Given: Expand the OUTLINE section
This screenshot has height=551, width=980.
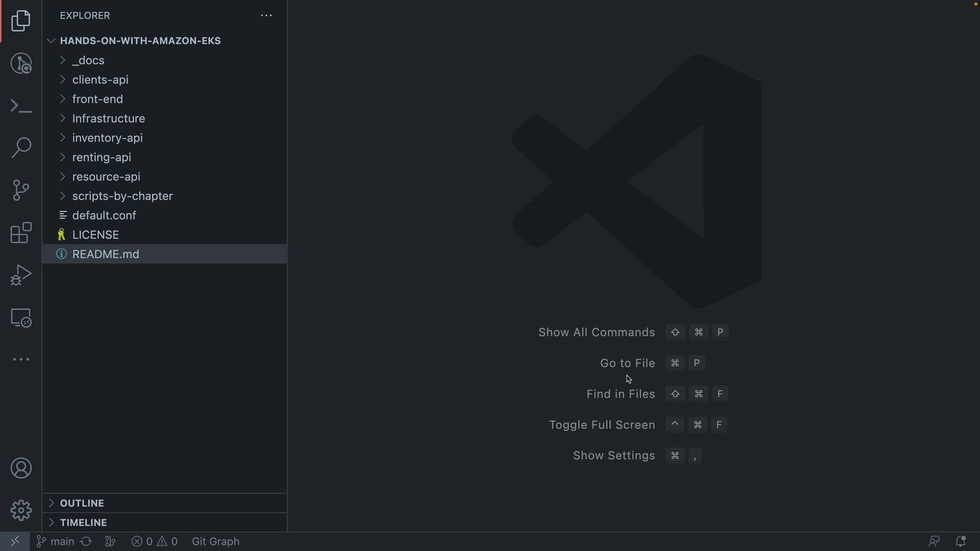Looking at the screenshot, I should (82, 503).
